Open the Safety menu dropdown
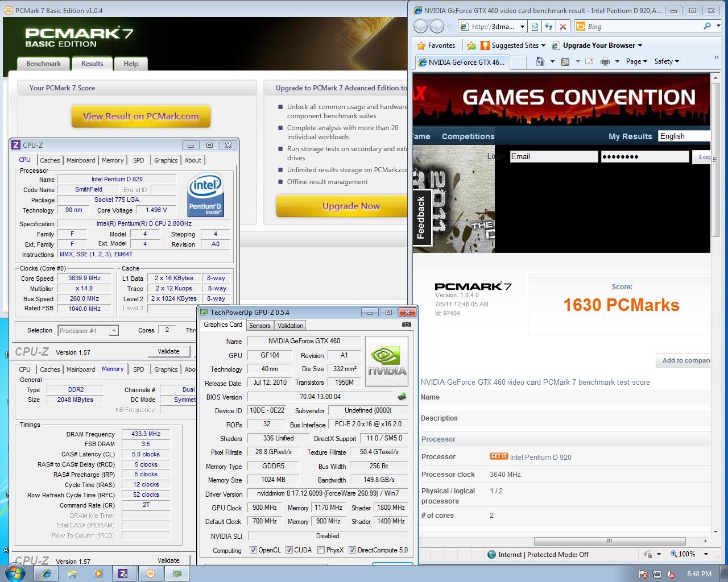 tap(667, 61)
